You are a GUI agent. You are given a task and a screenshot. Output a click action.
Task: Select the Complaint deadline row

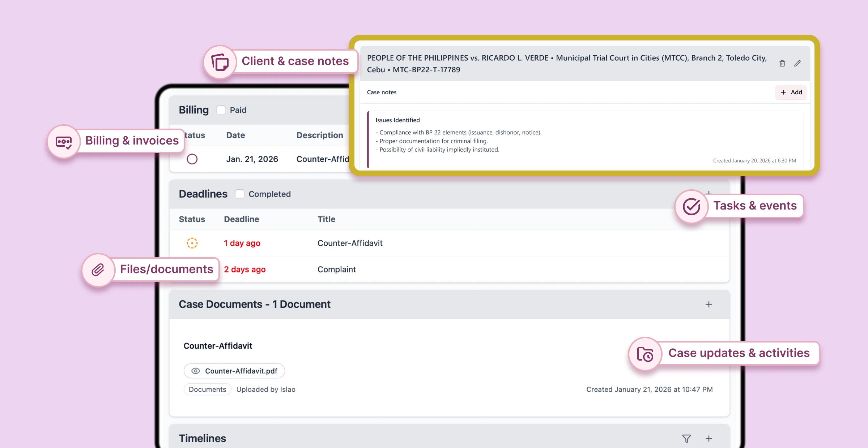(336, 270)
